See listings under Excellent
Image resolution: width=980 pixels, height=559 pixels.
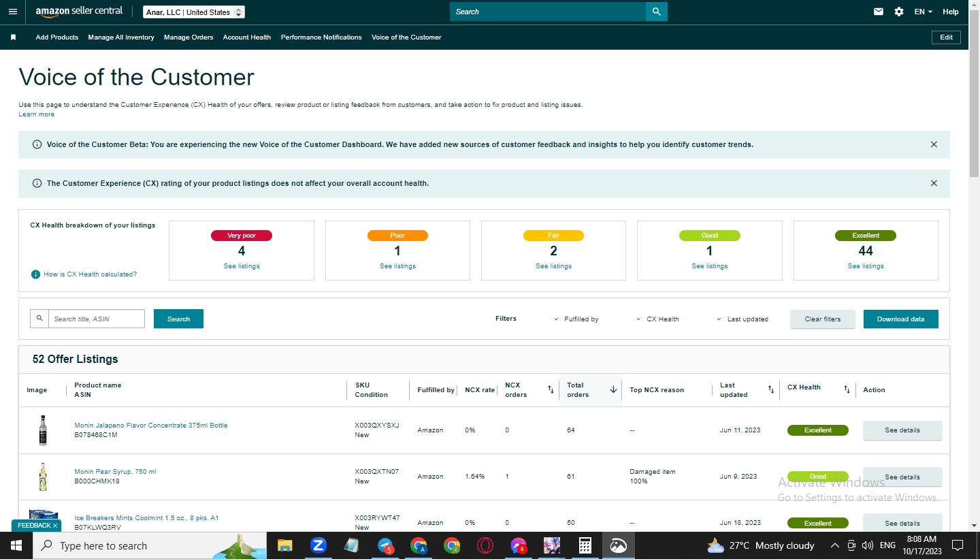click(866, 266)
